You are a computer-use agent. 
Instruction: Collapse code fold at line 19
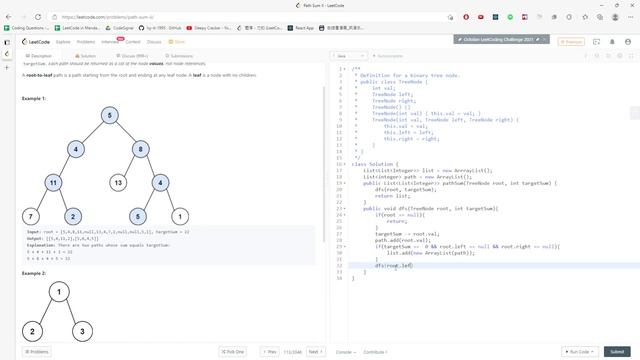click(345, 183)
